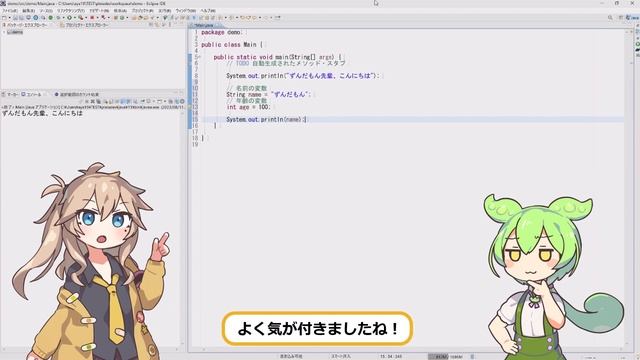Image resolution: width=640 pixels, height=360 pixels.
Task: Open the ヘルプ menu
Action: point(208,11)
